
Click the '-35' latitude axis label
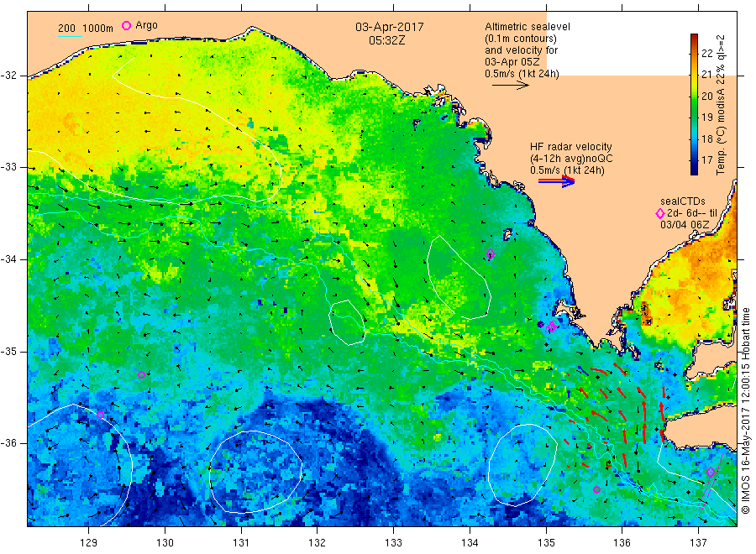point(8,351)
